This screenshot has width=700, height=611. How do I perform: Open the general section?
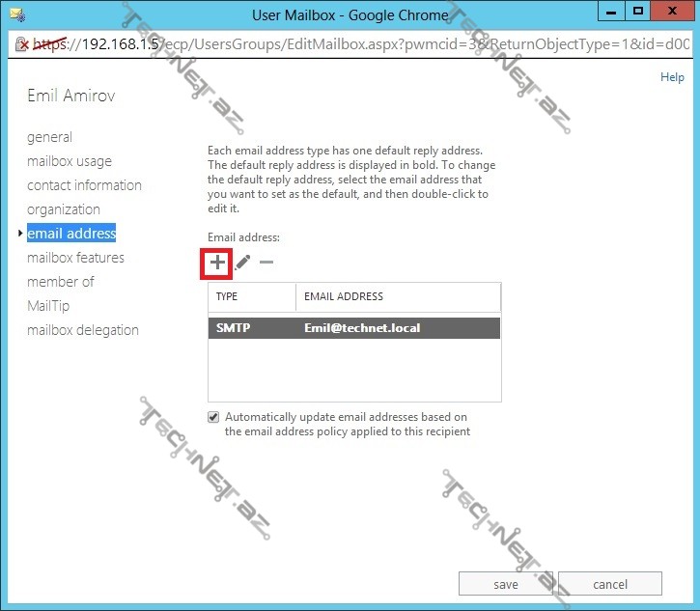pos(49,137)
